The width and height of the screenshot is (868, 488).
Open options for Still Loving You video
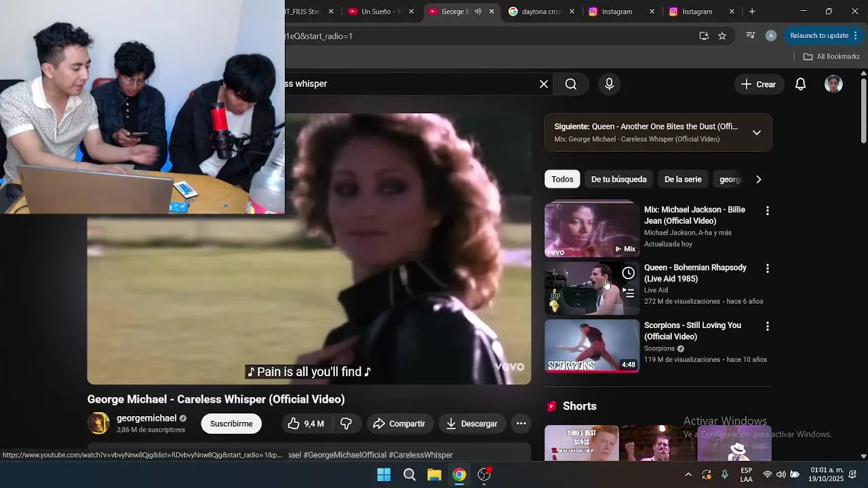[768, 327]
